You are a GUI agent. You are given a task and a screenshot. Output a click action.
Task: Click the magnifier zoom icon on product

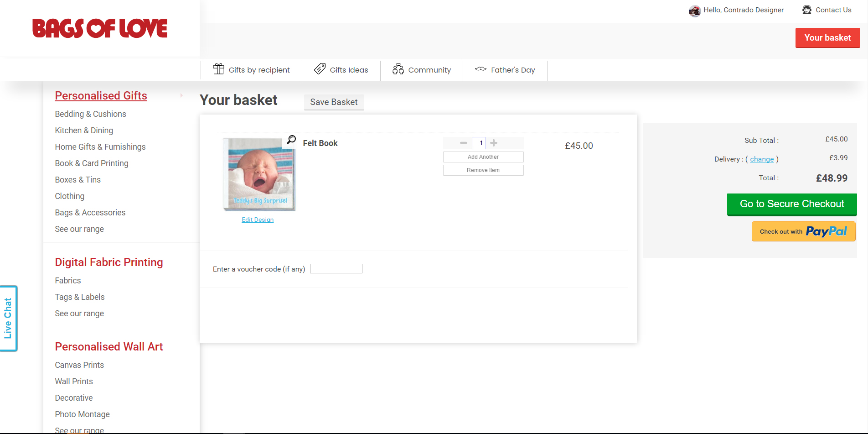pos(291,140)
